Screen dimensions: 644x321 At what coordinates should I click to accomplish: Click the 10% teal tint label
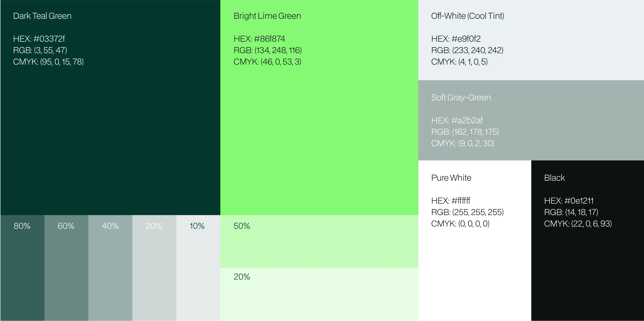(x=197, y=226)
